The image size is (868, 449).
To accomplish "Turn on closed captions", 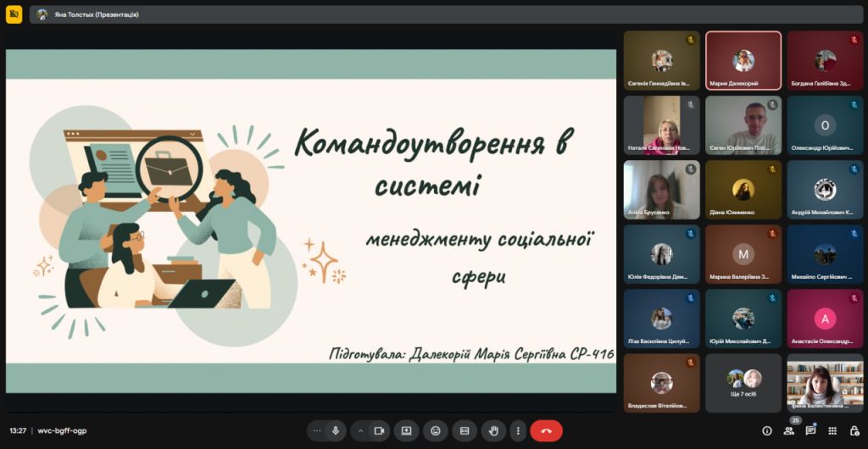I will [x=465, y=430].
